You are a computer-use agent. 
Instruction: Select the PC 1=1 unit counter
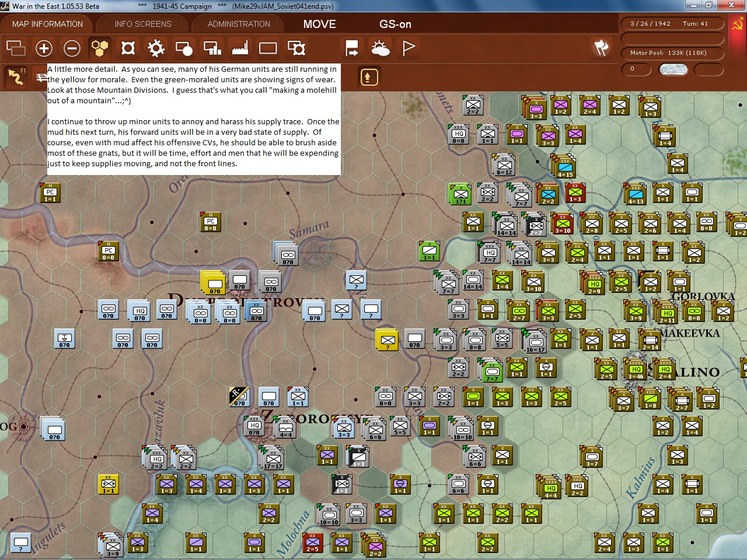[50, 193]
